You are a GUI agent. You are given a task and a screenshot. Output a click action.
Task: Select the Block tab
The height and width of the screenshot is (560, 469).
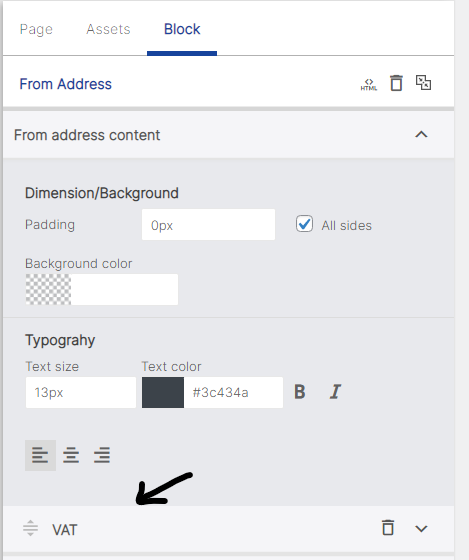pyautogui.click(x=182, y=29)
